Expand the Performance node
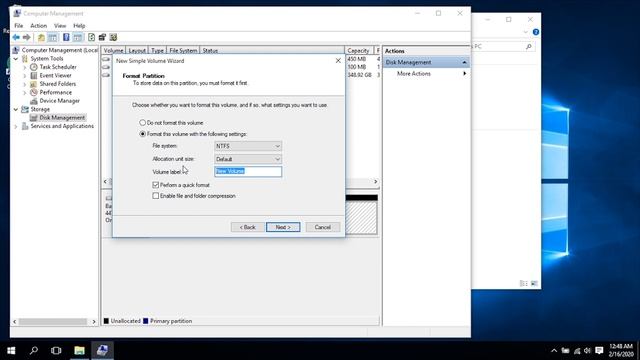Screen dimensions: 640x360 click(x=25, y=92)
